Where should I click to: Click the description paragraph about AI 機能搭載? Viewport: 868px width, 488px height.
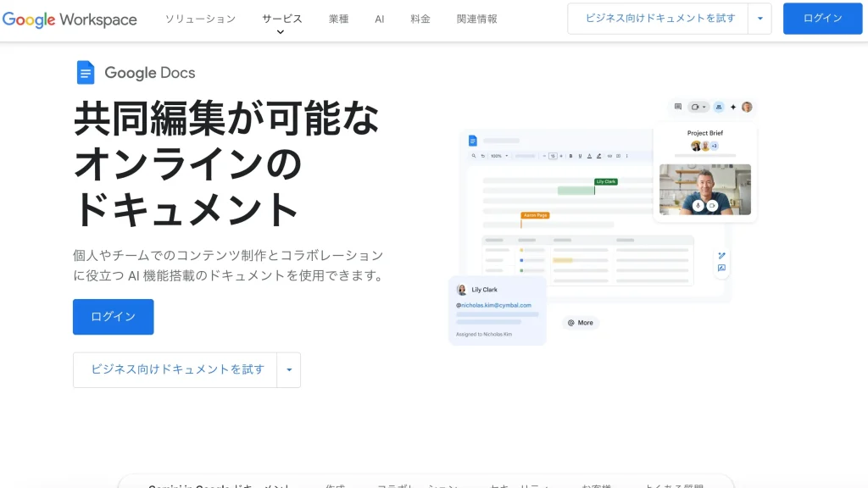tap(228, 265)
